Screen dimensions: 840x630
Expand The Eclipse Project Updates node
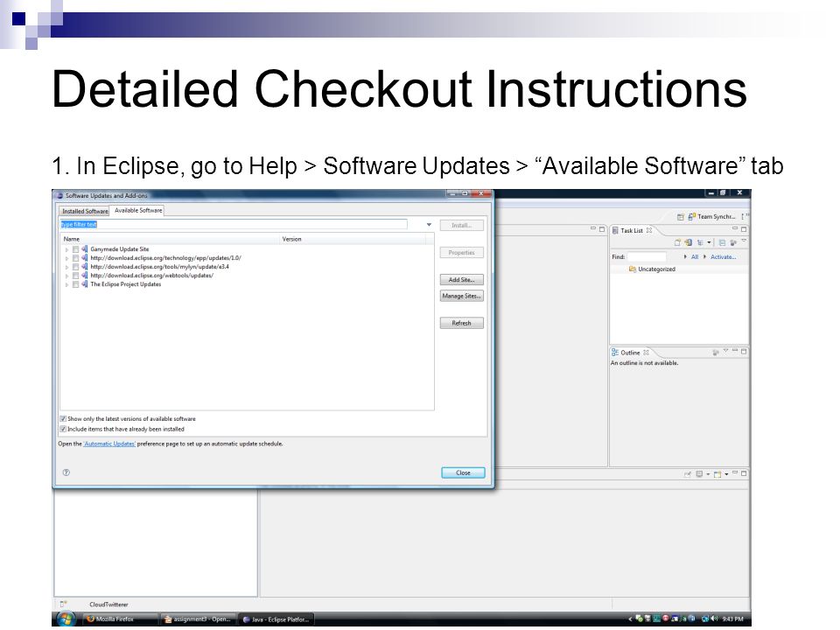click(x=67, y=284)
